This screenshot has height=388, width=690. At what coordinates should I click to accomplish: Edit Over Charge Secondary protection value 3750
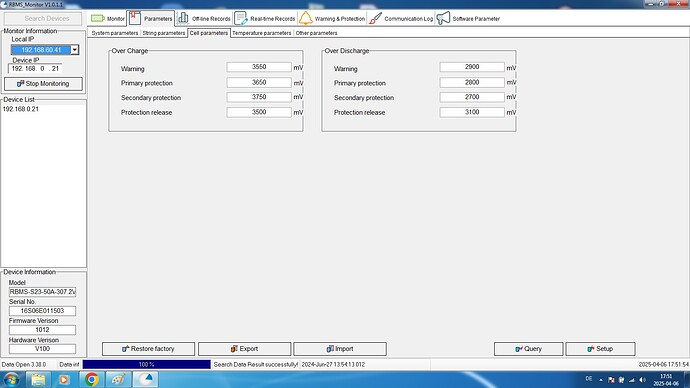coord(259,97)
